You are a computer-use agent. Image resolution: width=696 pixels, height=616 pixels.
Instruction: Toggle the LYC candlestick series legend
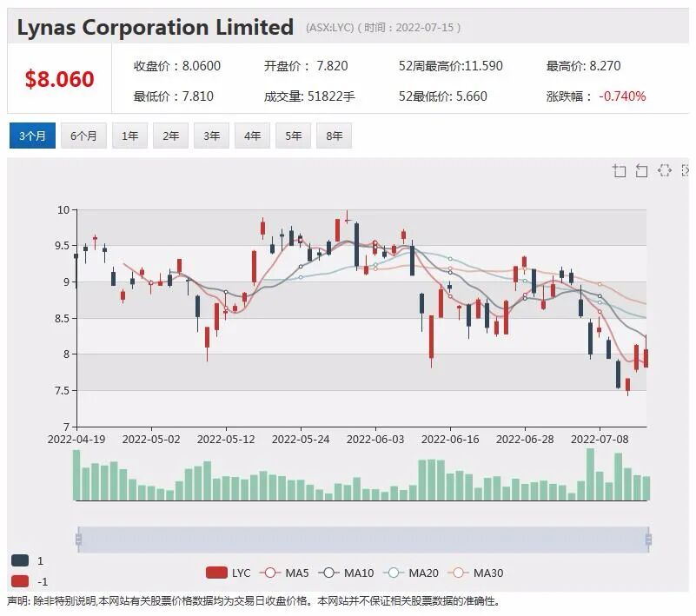229,573
